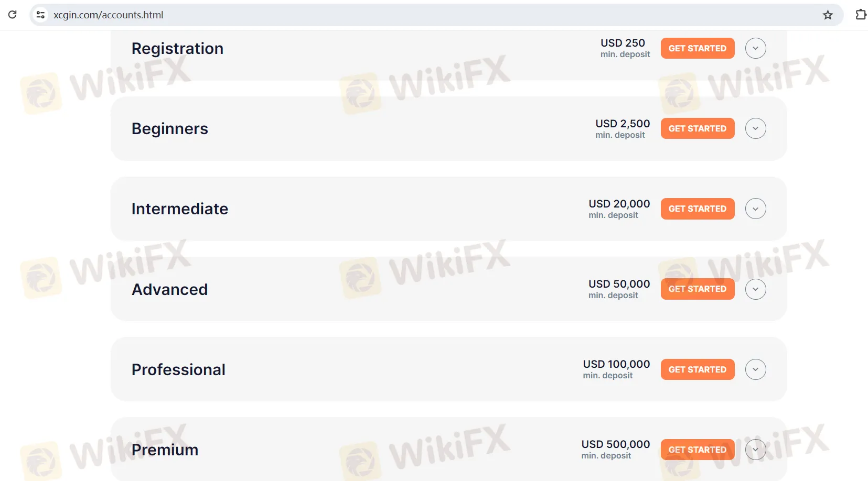
Task: Expand the Intermediate account details chevron
Action: click(755, 209)
